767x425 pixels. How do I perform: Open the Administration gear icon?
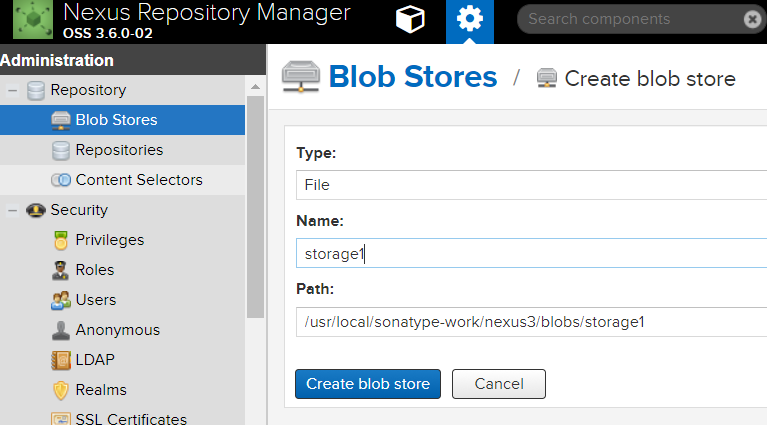pos(469,20)
